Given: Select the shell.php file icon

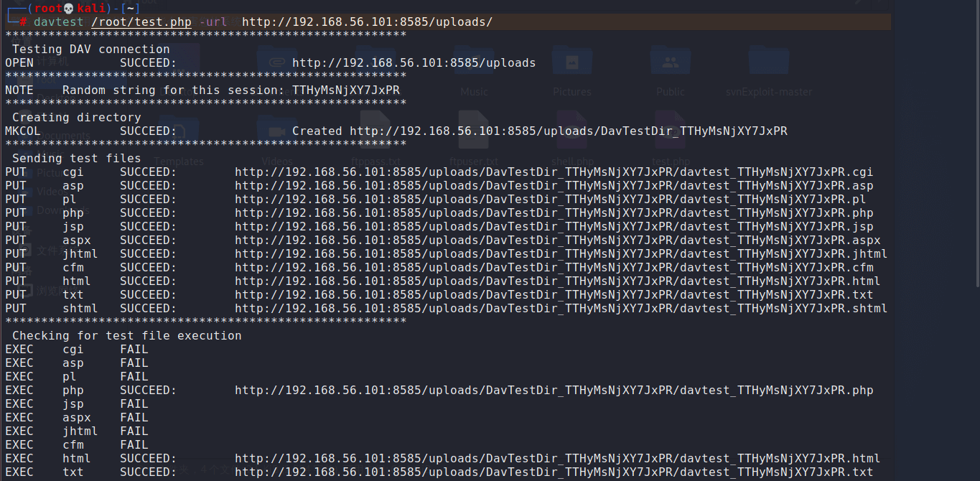Looking at the screenshot, I should click(572, 131).
